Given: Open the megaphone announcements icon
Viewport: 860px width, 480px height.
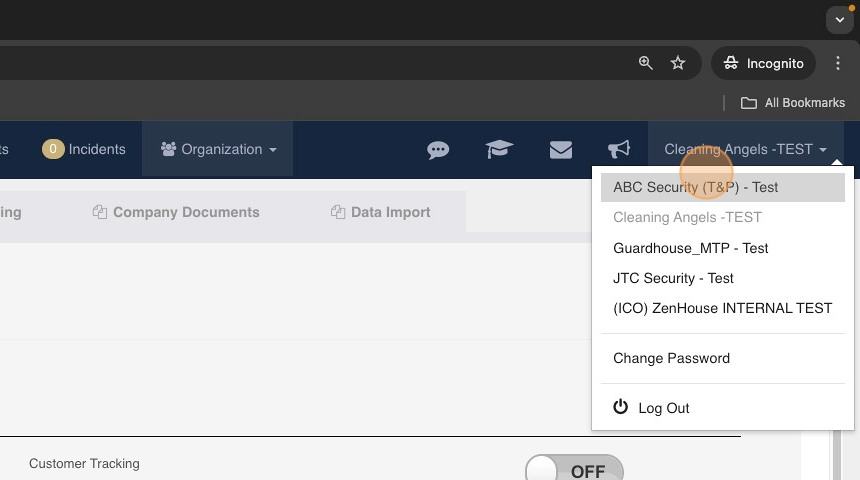Looking at the screenshot, I should 619,149.
